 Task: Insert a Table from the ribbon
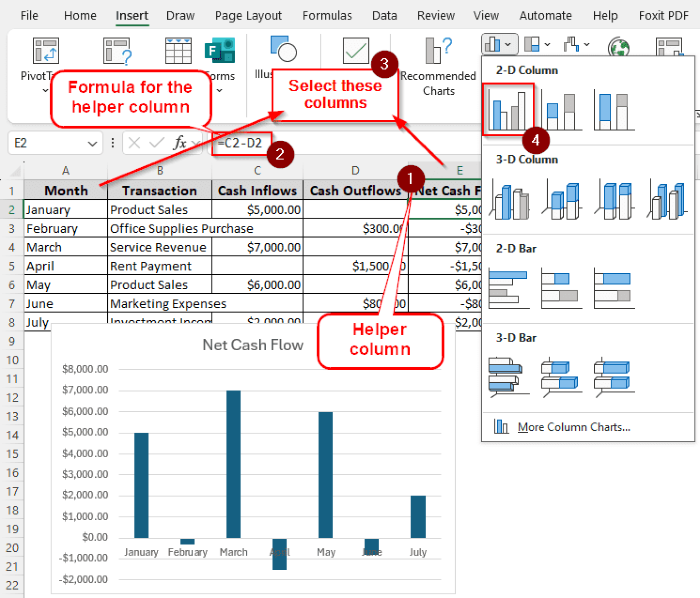[x=178, y=50]
